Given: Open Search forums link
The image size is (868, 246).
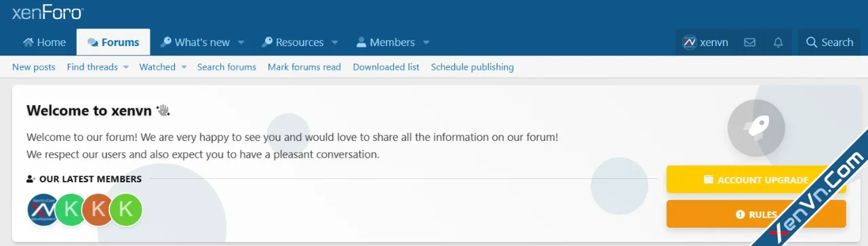Looking at the screenshot, I should pos(226,67).
